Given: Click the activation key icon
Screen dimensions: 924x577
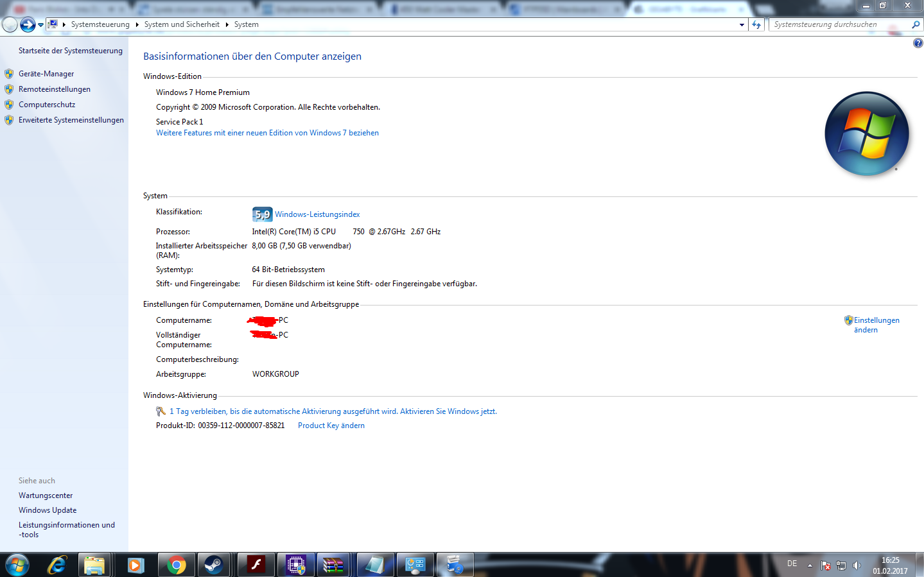Looking at the screenshot, I should (161, 411).
